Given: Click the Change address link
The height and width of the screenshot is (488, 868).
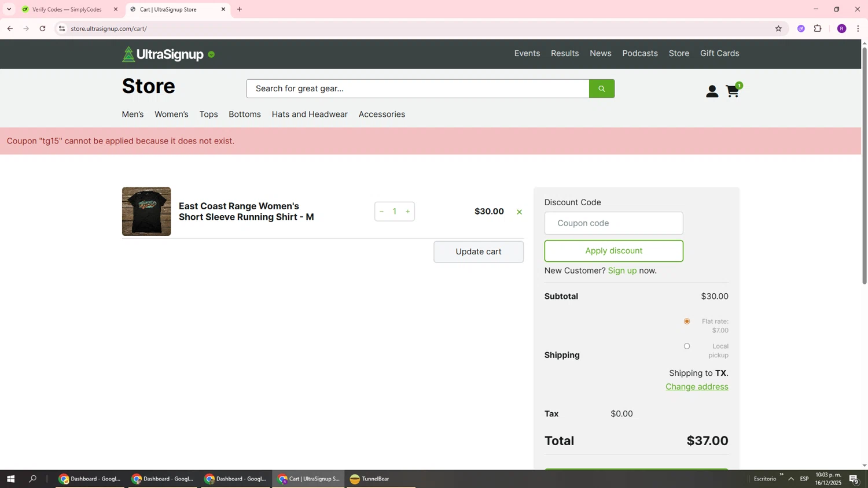Looking at the screenshot, I should [697, 387].
